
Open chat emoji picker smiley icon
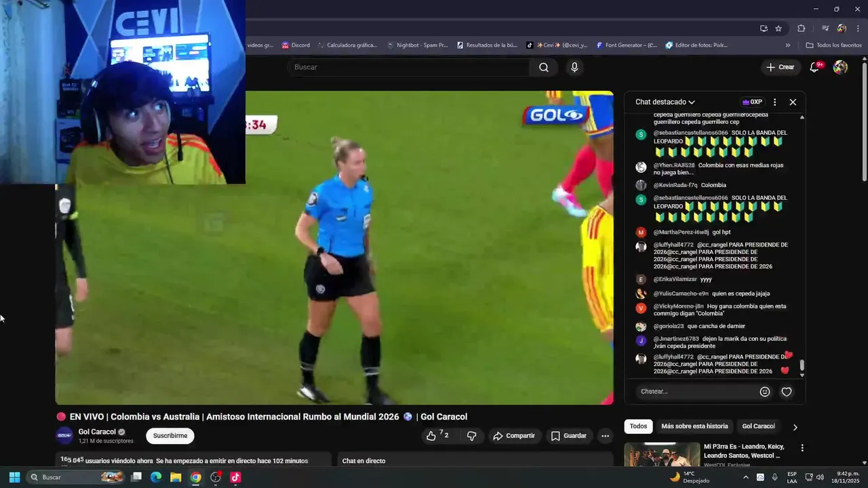pos(765,392)
